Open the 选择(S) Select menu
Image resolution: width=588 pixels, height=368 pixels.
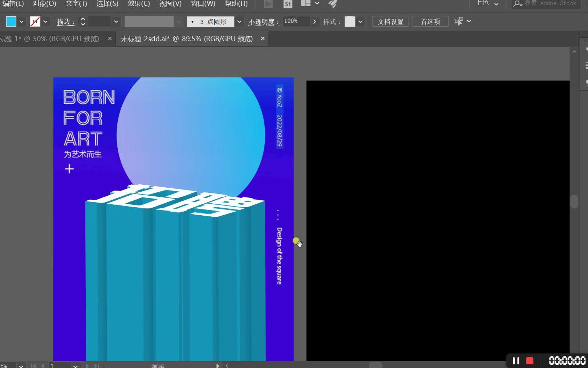[x=107, y=4]
